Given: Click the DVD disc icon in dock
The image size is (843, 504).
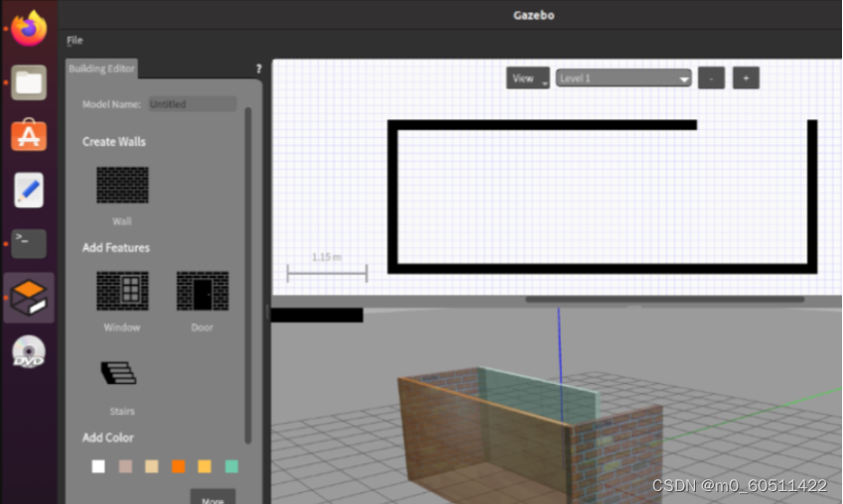Looking at the screenshot, I should click(29, 352).
